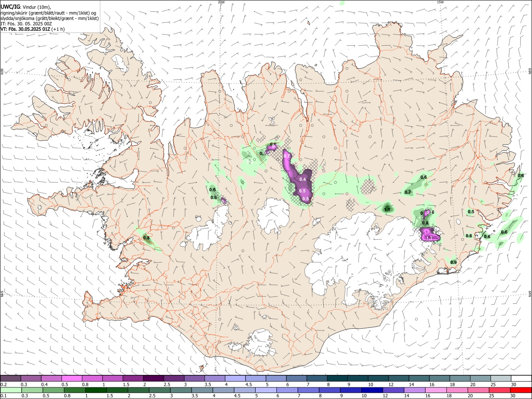The image size is (532, 399).
Task: Click the lavender swatch labeled 4, upper row
Action: coord(235,378)
